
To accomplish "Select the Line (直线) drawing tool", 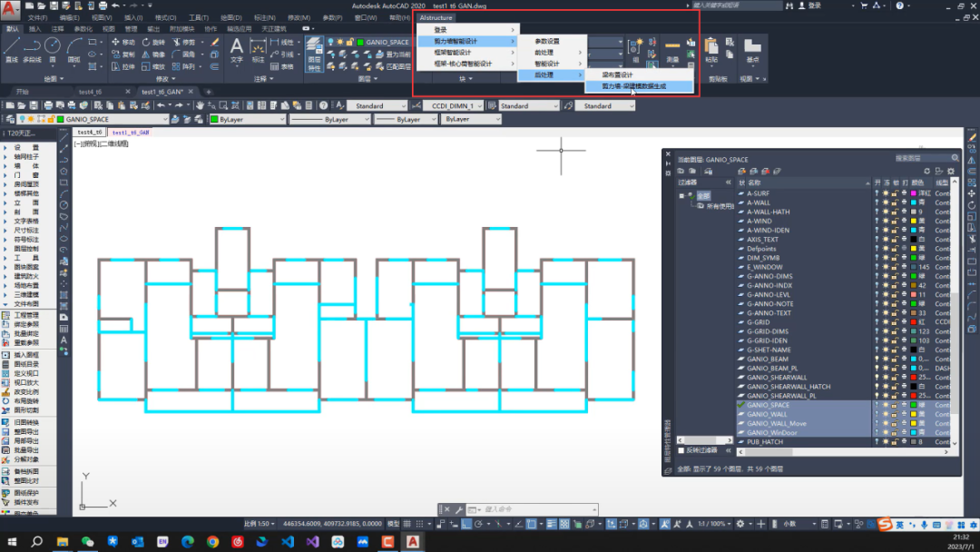I will [x=11, y=47].
